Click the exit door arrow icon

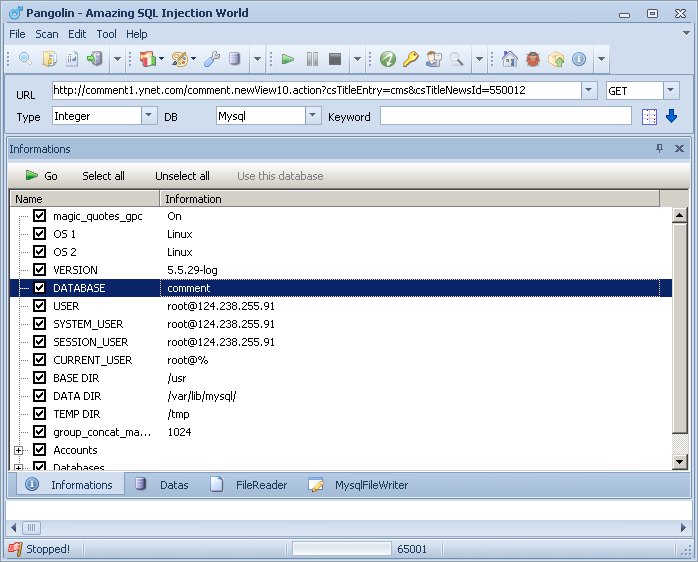(95, 59)
